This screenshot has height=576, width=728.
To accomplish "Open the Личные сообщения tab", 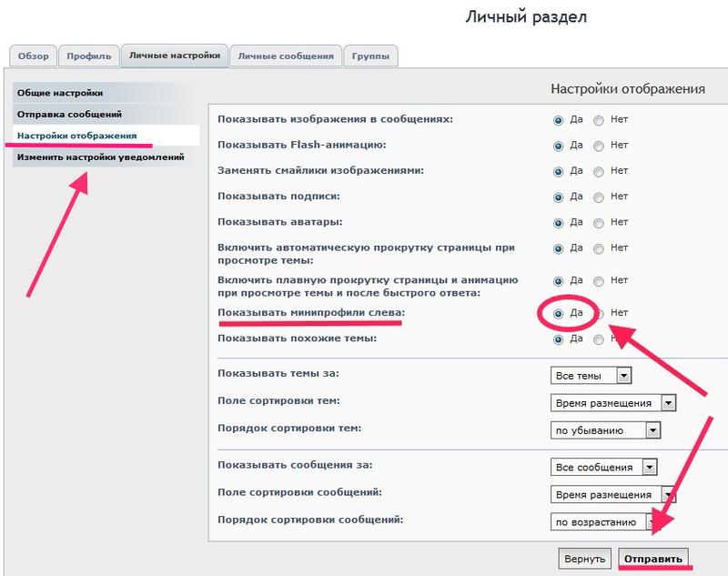I will [x=286, y=56].
